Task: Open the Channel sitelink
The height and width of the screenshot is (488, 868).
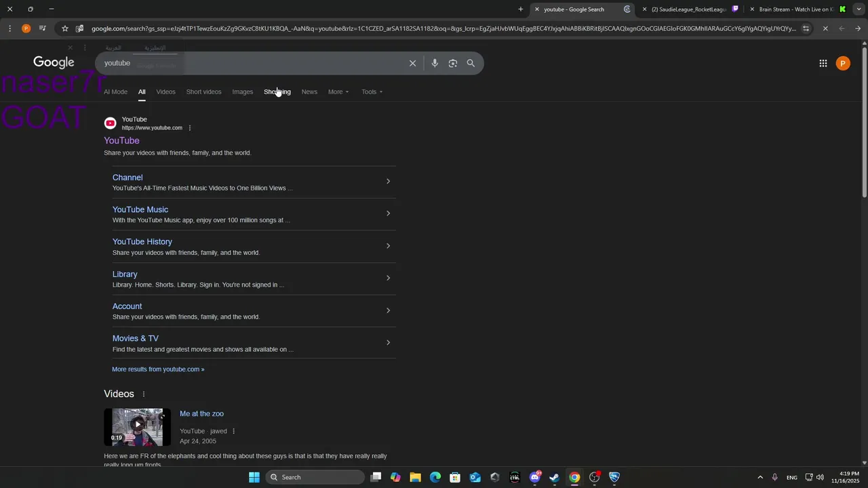Action: [127, 178]
